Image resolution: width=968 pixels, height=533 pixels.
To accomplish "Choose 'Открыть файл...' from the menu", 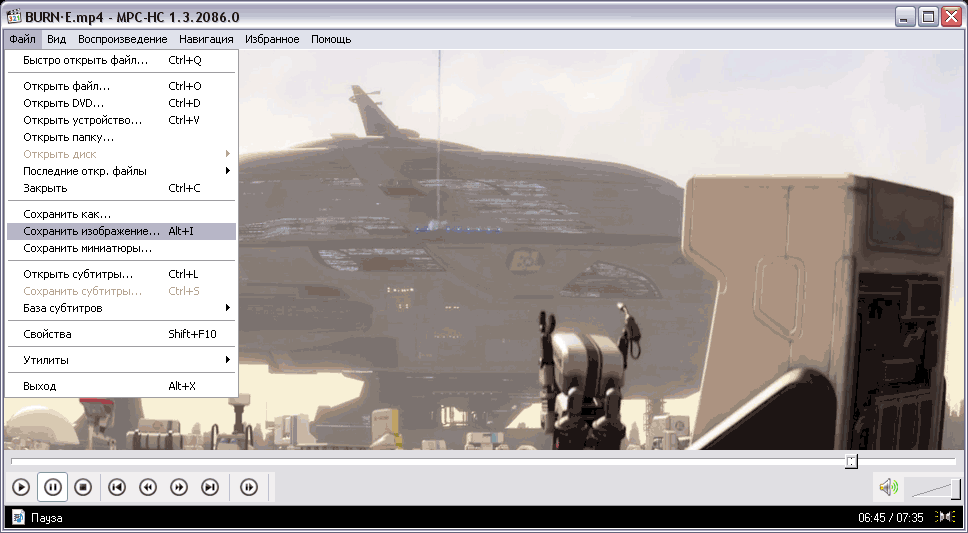I will 66,86.
